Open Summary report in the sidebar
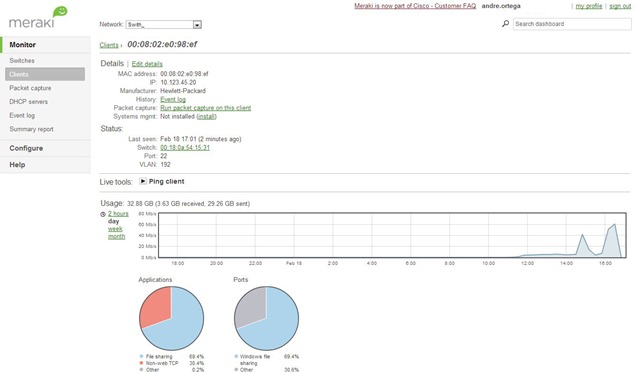Viewport: 636px width, 373px height. (31, 129)
